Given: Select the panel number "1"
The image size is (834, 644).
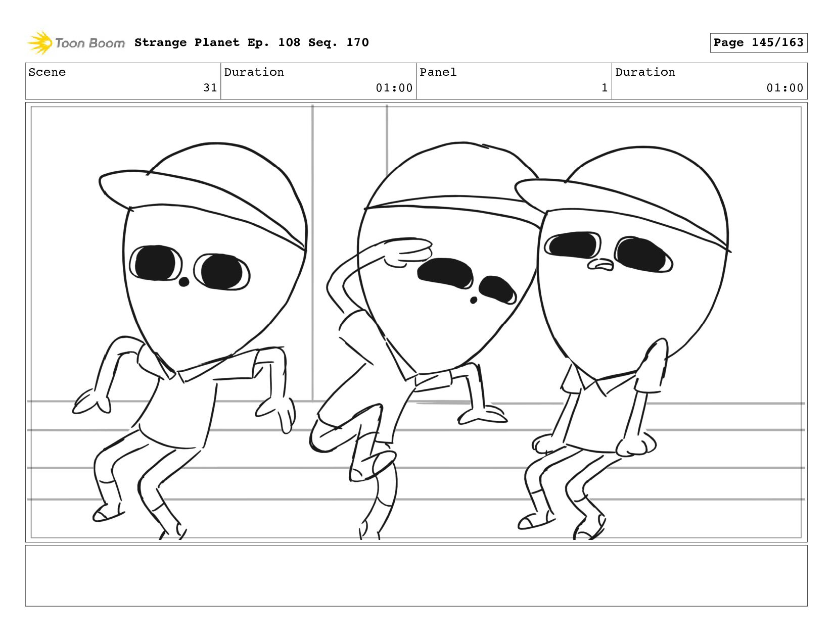Looking at the screenshot, I should click(605, 88).
